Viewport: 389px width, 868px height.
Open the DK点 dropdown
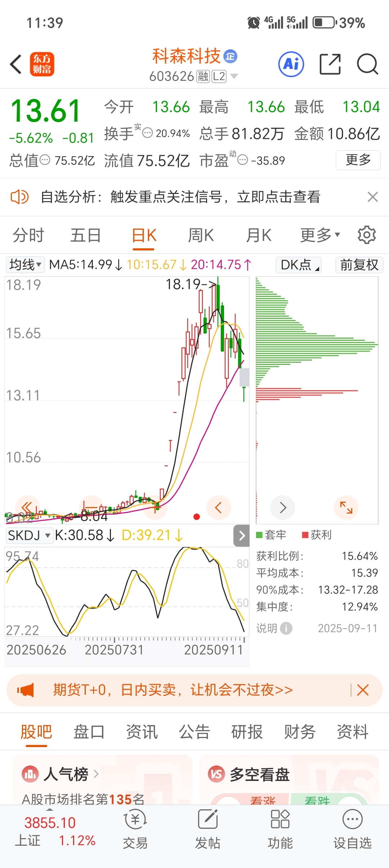click(299, 265)
